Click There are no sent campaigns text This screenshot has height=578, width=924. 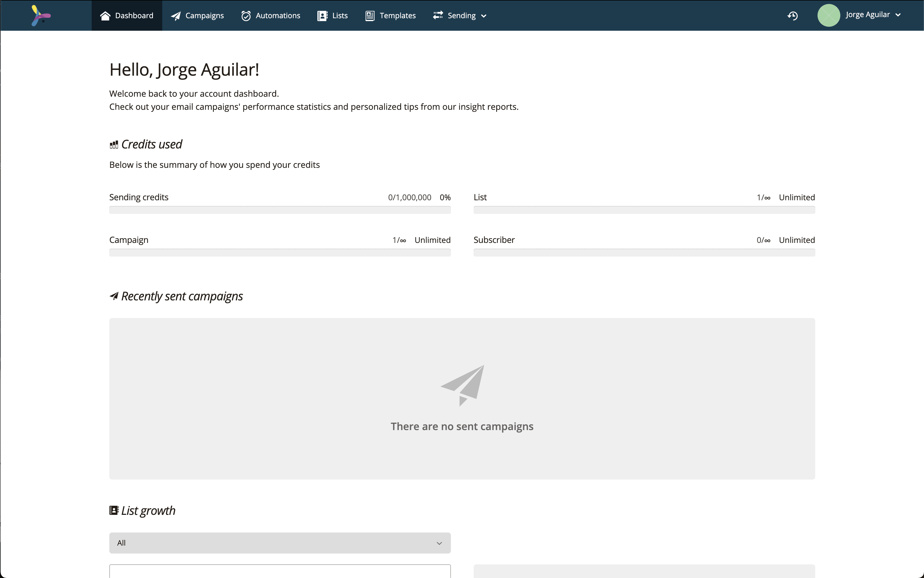(x=462, y=426)
